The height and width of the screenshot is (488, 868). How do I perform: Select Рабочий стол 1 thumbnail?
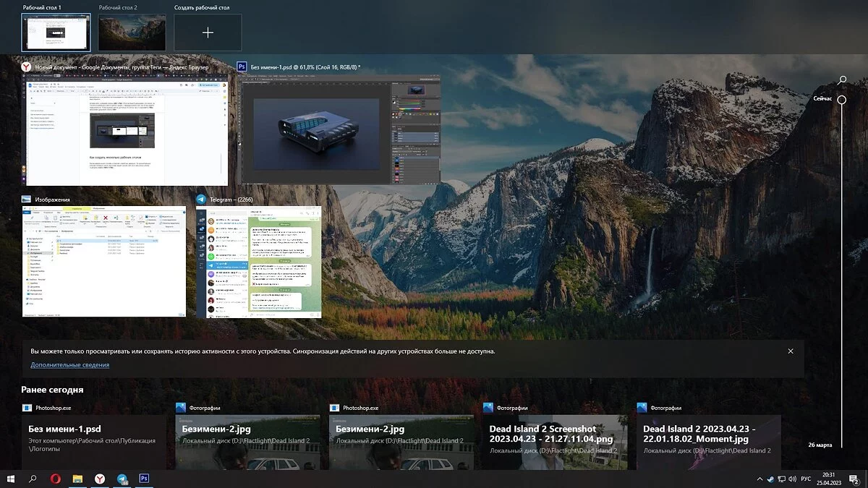pyautogui.click(x=56, y=33)
